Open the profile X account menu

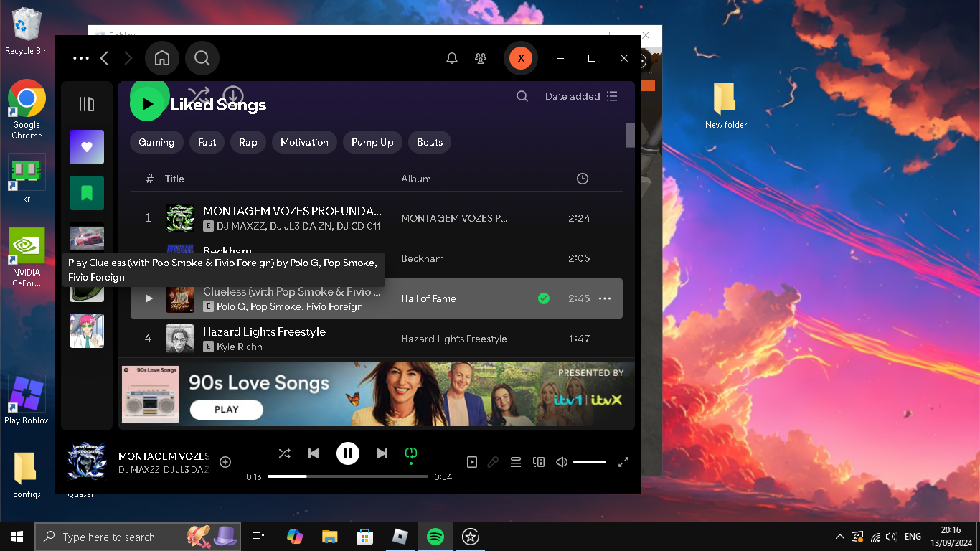pyautogui.click(x=521, y=58)
